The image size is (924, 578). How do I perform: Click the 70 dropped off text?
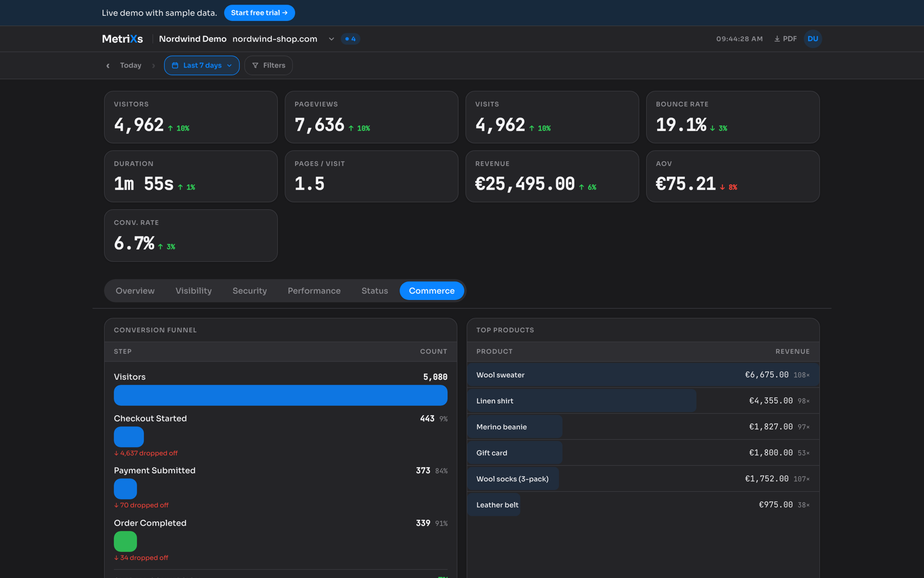pos(141,505)
